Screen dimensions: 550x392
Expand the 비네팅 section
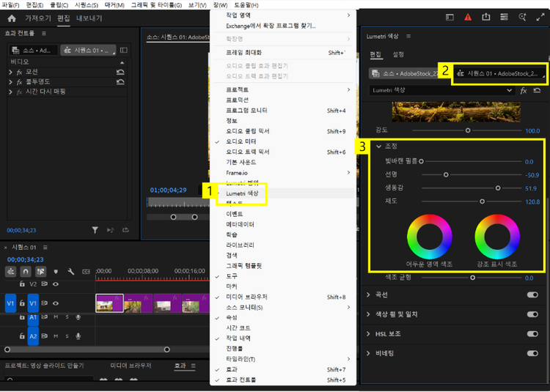pos(368,353)
